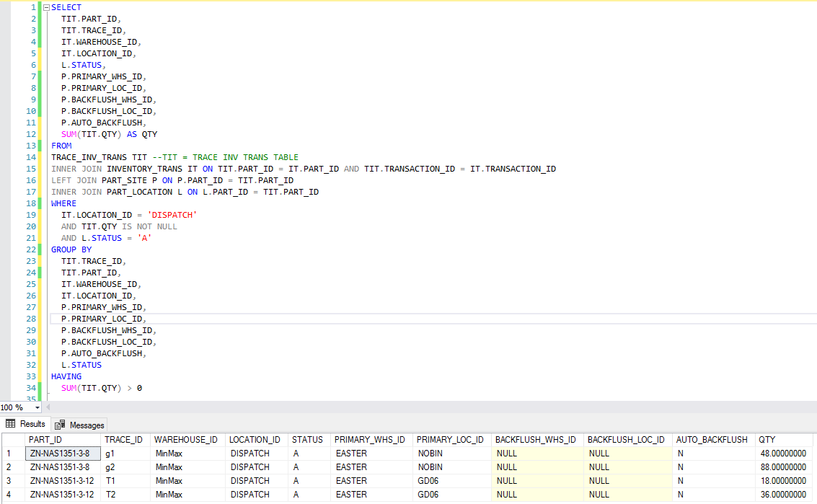This screenshot has height=504, width=817.
Task: Click the STATUS A cell in row 1
Action: (x=309, y=454)
